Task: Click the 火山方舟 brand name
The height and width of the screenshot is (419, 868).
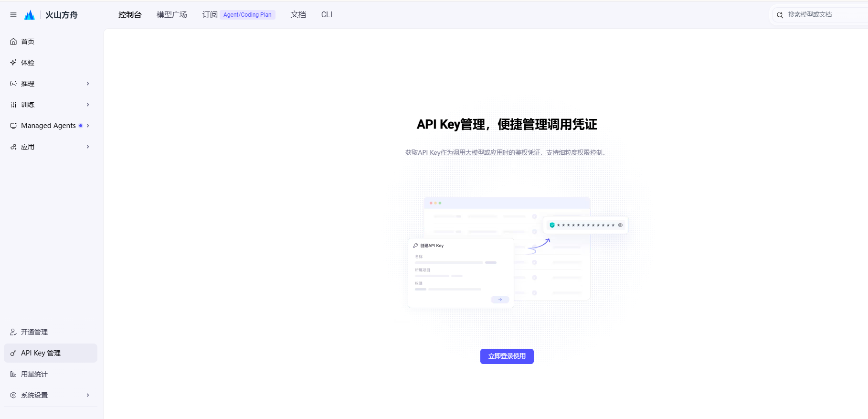Action: tap(62, 15)
